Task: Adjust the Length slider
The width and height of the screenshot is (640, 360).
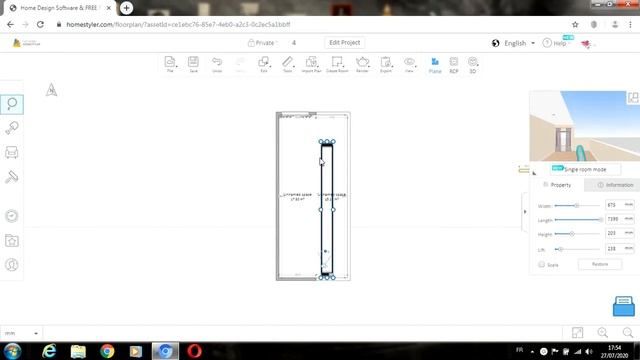Action: (x=600, y=220)
